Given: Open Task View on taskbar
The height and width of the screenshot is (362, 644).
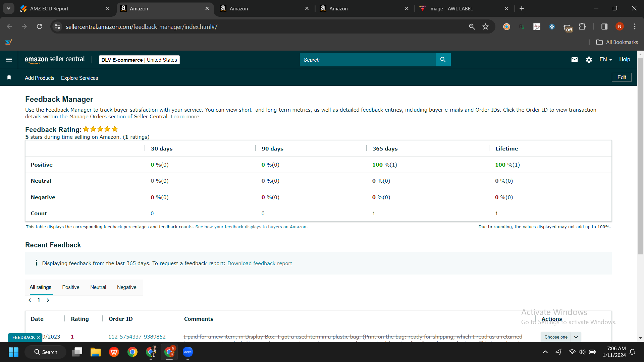Looking at the screenshot, I should (x=77, y=352).
